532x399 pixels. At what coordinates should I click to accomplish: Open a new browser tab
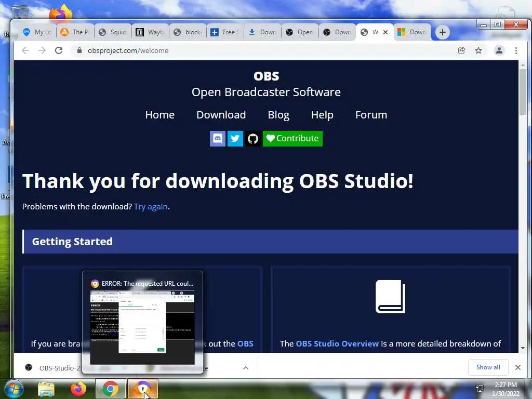pyautogui.click(x=443, y=32)
